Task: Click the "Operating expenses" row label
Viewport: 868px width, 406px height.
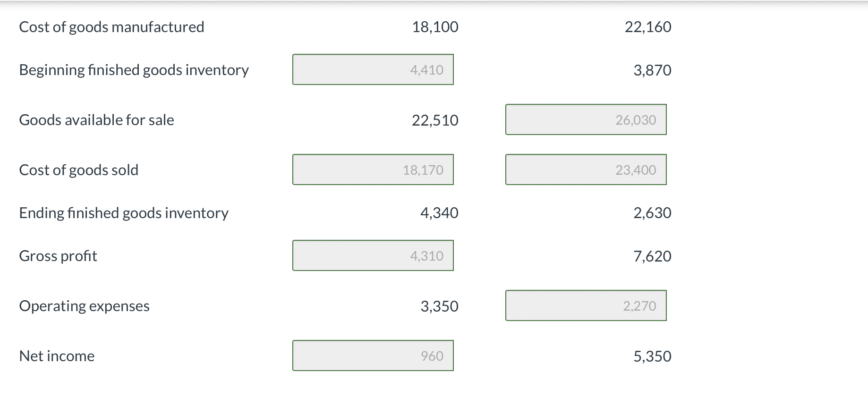Action: [84, 306]
